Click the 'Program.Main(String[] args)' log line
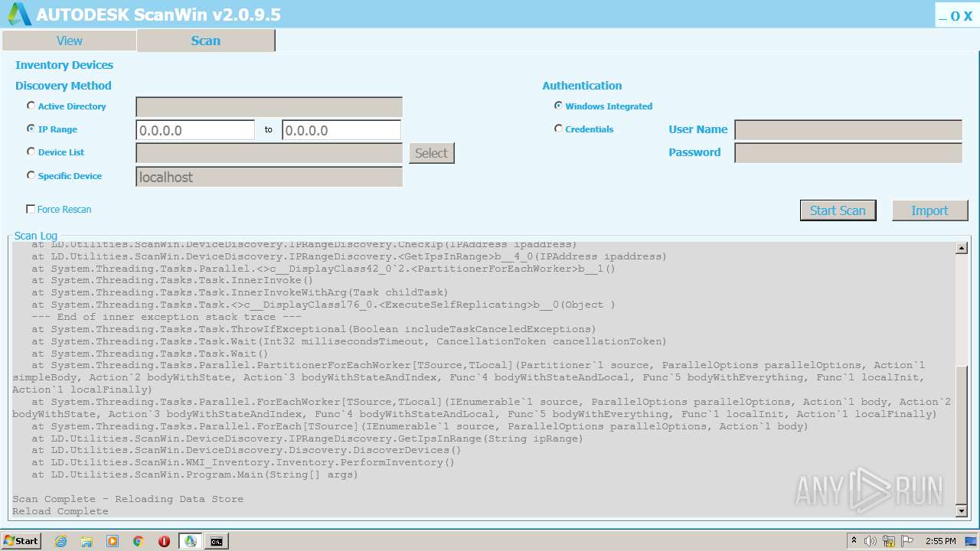 (194, 474)
